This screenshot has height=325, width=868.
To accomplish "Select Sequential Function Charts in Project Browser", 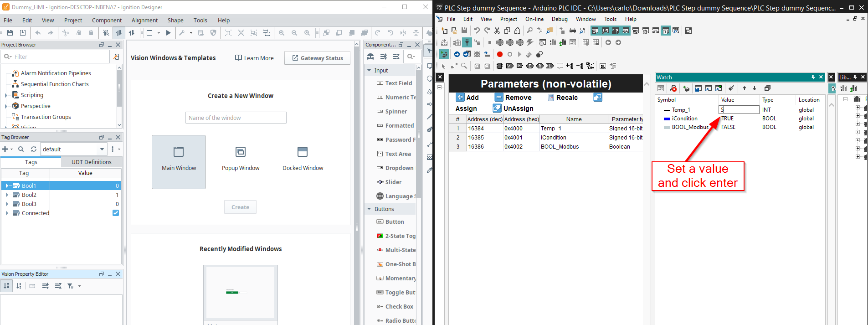I will pyautogui.click(x=55, y=84).
